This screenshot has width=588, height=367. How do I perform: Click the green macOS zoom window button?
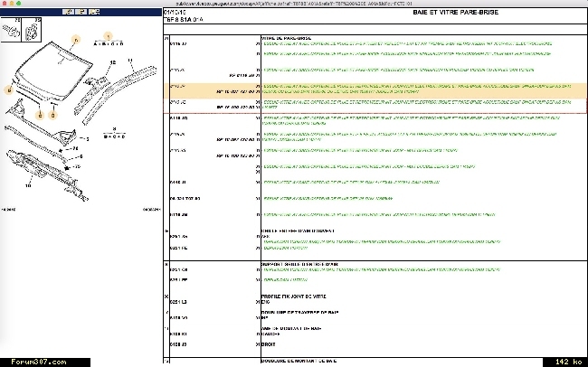(18, 3)
